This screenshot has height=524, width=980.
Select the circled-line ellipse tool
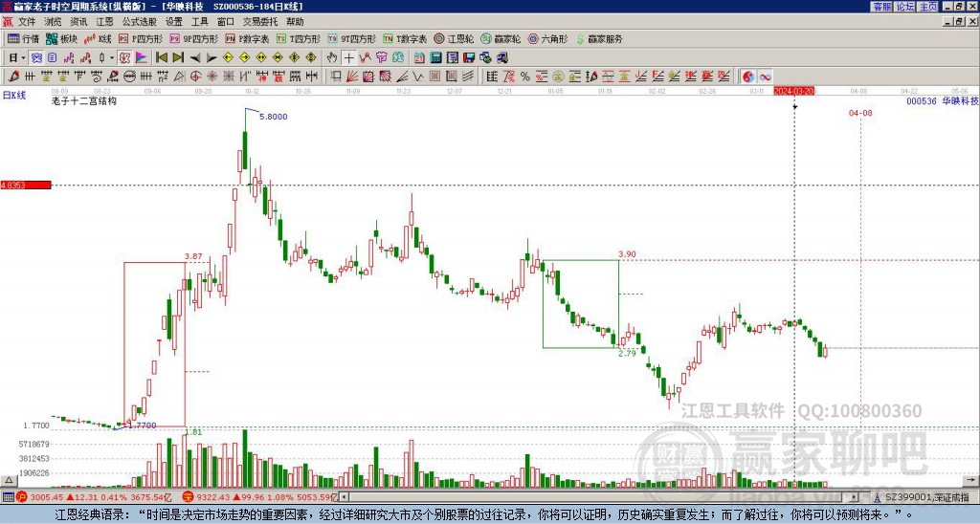[x=129, y=76]
